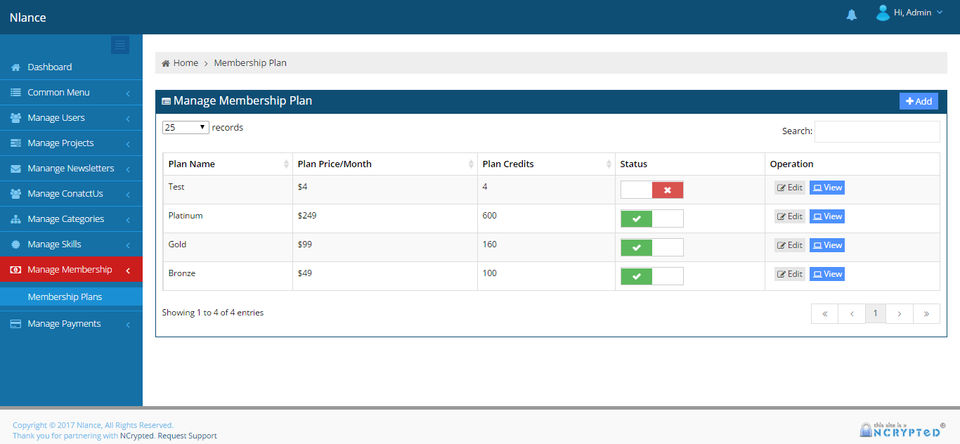The width and height of the screenshot is (960, 444).
Task: Expand the Manage Skills chevron
Action: click(128, 246)
